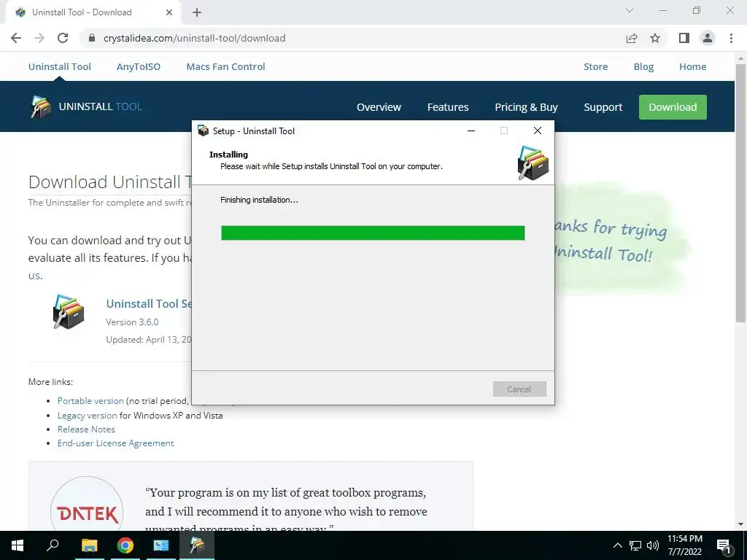Open network status tray icon
Viewport: 747px width, 560px height.
pyautogui.click(x=635, y=545)
